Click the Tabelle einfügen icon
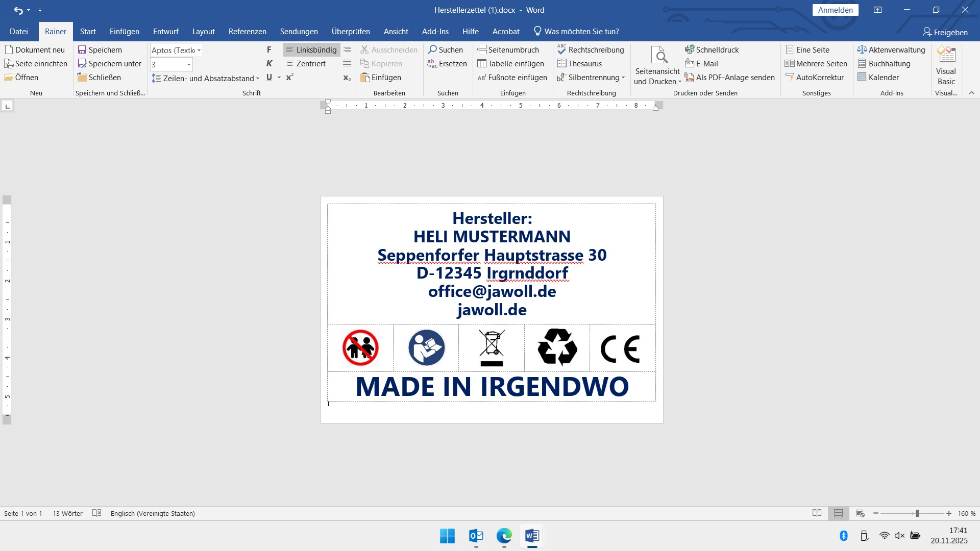 pyautogui.click(x=481, y=63)
